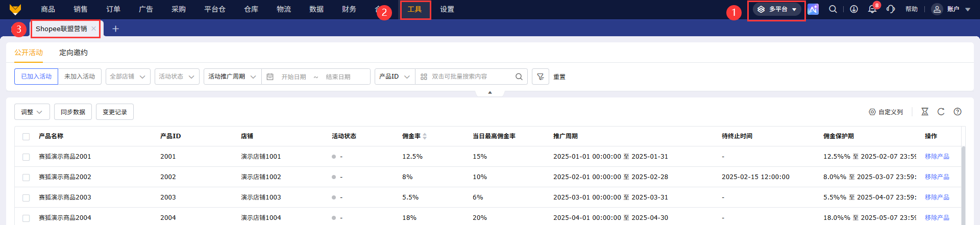
Task: Sort by 佣金率 column arrows
Action: pos(425,136)
